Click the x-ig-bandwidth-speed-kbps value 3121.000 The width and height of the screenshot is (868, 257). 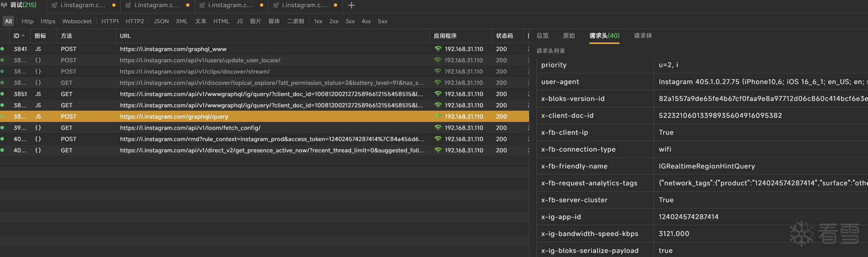(x=674, y=234)
